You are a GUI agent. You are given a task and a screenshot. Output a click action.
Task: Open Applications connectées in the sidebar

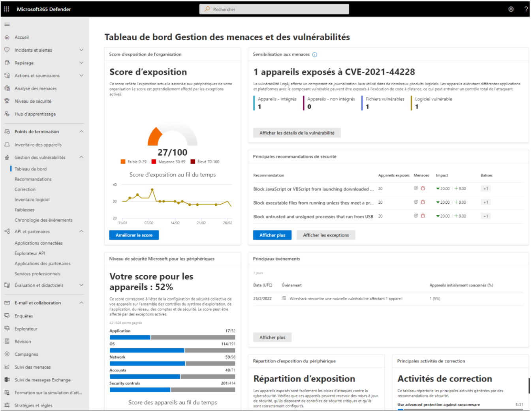[x=39, y=243]
